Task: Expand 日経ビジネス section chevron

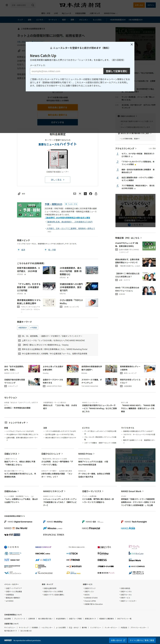Action: click(12, 454)
